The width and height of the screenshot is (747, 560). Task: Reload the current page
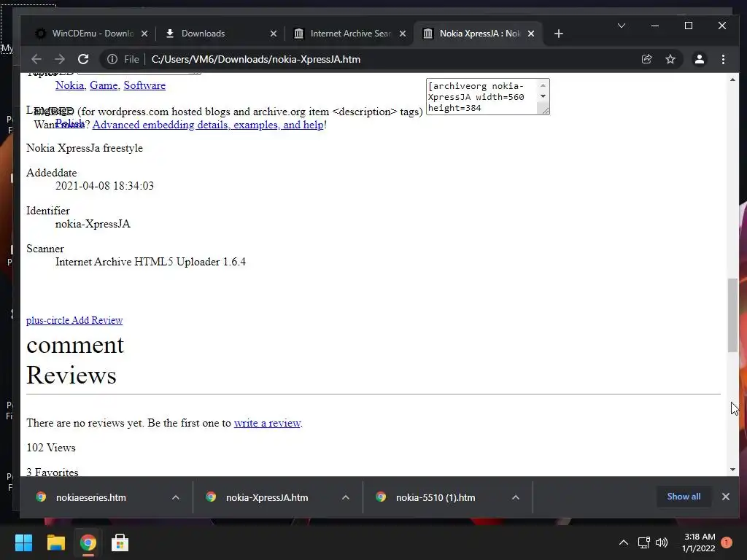click(83, 59)
